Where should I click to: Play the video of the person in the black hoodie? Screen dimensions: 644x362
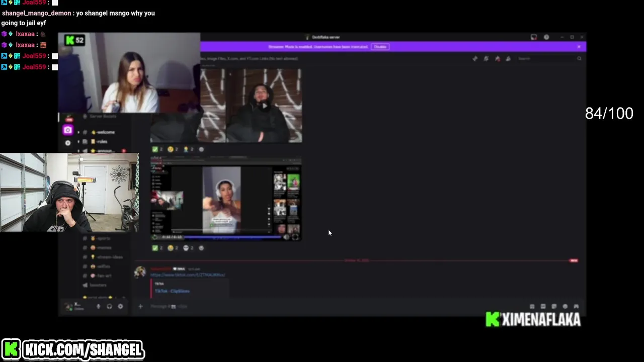(264, 106)
